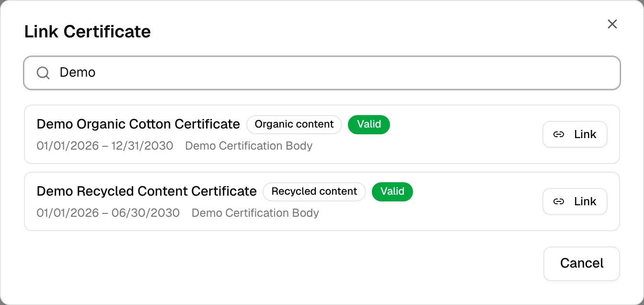Link the Demo Organic Cotton Certificate
This screenshot has width=644, height=305.
pyautogui.click(x=575, y=134)
